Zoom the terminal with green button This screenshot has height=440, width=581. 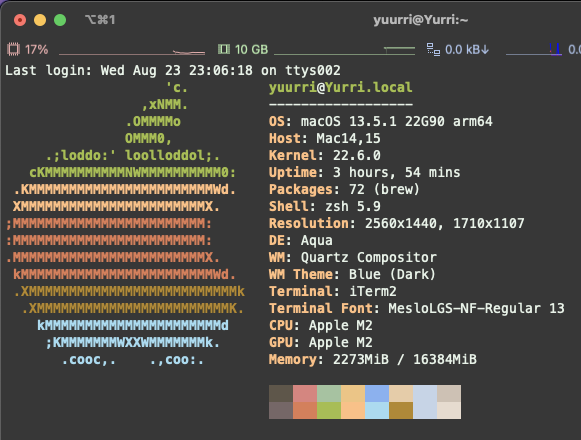60,20
